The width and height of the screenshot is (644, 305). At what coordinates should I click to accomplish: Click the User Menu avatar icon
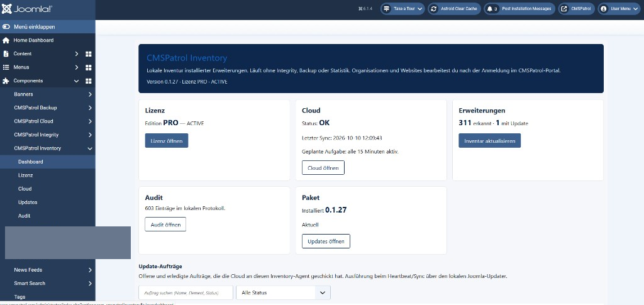tap(604, 9)
